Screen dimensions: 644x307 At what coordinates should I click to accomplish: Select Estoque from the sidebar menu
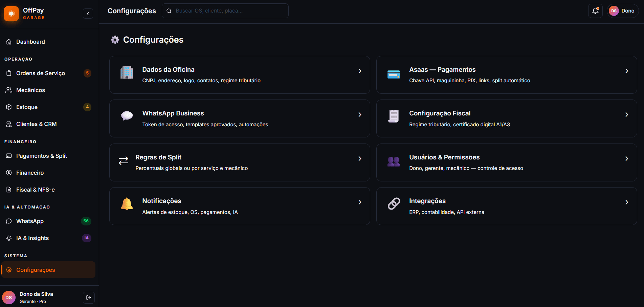(x=27, y=107)
